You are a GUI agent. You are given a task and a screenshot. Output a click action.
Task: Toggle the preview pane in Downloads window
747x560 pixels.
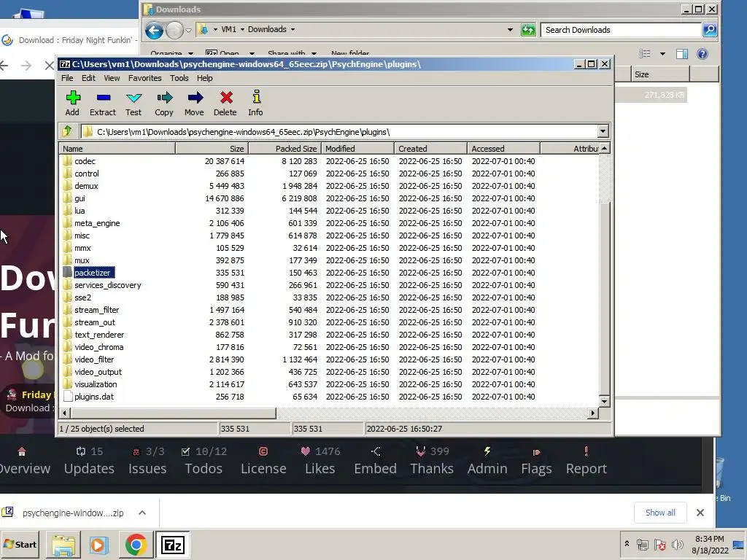click(682, 53)
